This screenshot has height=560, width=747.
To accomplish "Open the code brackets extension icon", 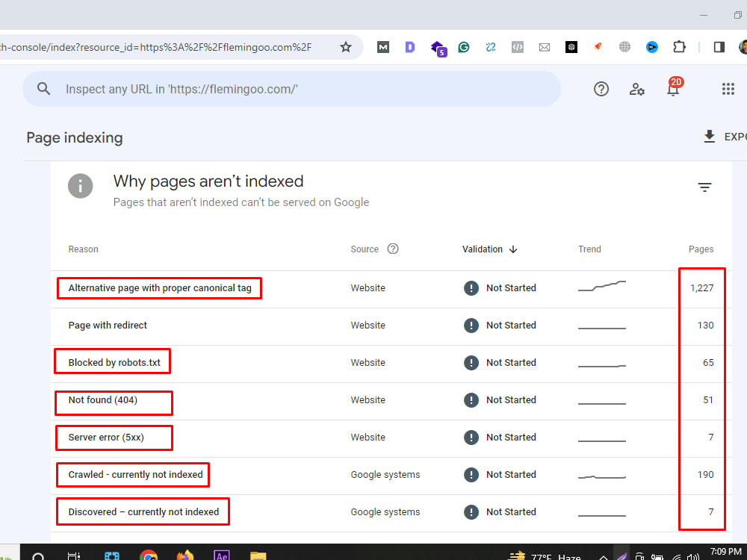I will [518, 46].
